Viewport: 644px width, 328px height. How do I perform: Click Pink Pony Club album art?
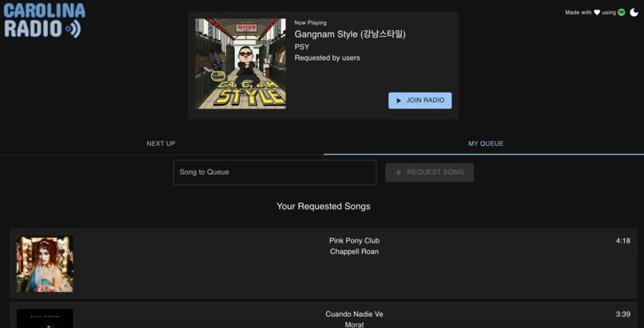pyautogui.click(x=45, y=263)
